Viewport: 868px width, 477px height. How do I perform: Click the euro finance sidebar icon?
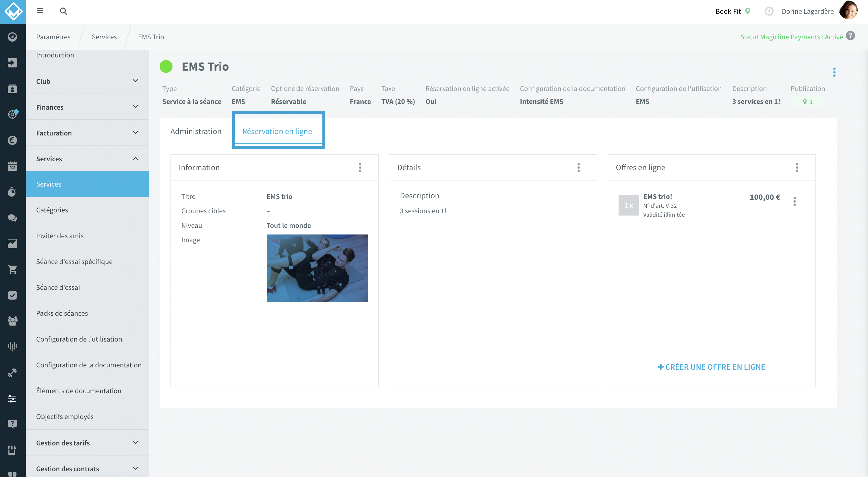(12, 140)
